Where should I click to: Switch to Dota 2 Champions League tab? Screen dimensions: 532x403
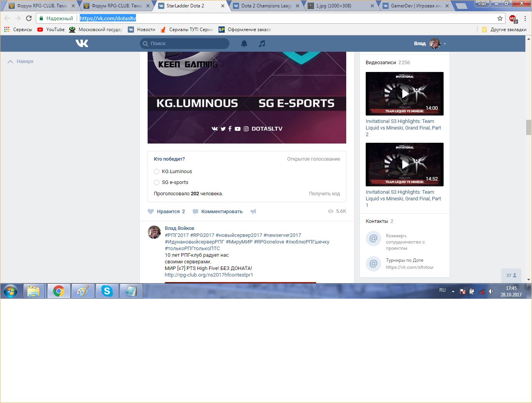pos(266,6)
